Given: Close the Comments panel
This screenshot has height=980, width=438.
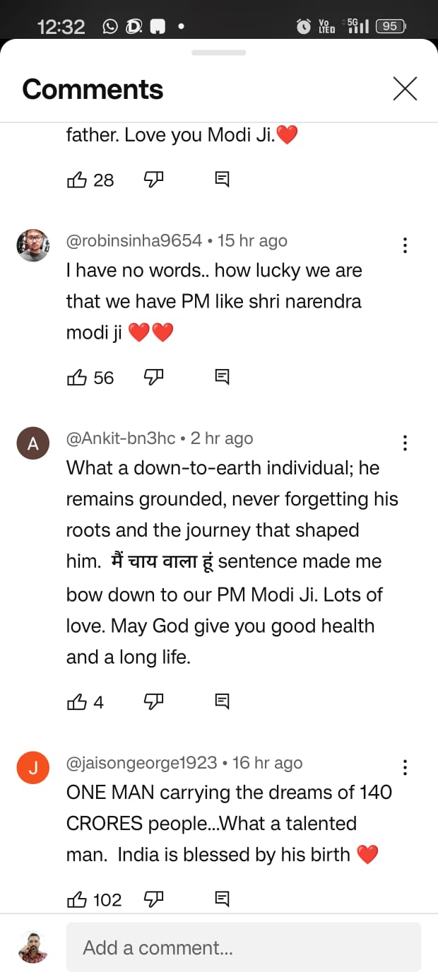Looking at the screenshot, I should 405,89.
